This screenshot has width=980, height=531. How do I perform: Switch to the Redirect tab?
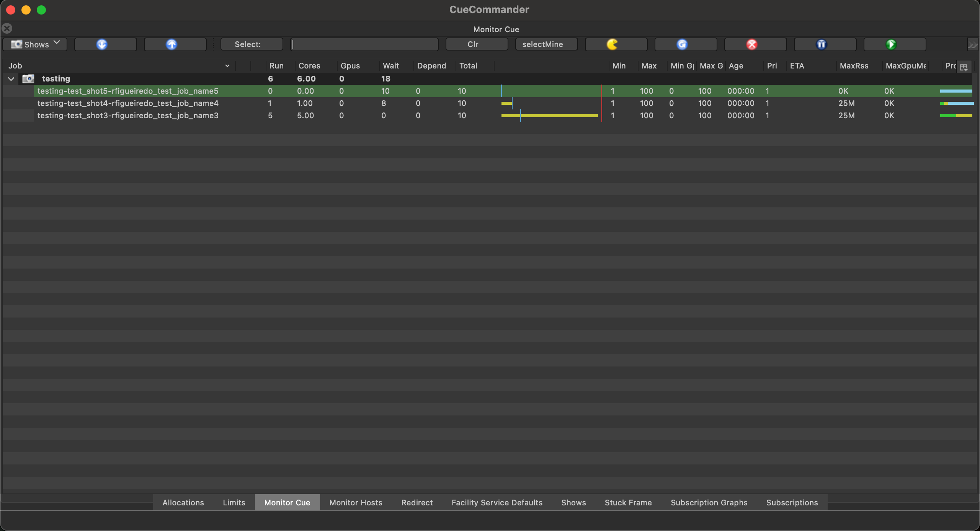417,503
